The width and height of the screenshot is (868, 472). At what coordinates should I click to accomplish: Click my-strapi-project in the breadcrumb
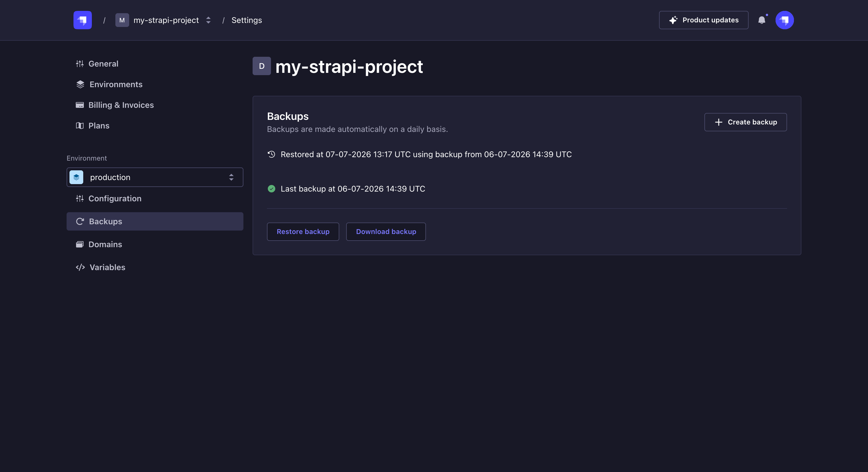pos(166,20)
